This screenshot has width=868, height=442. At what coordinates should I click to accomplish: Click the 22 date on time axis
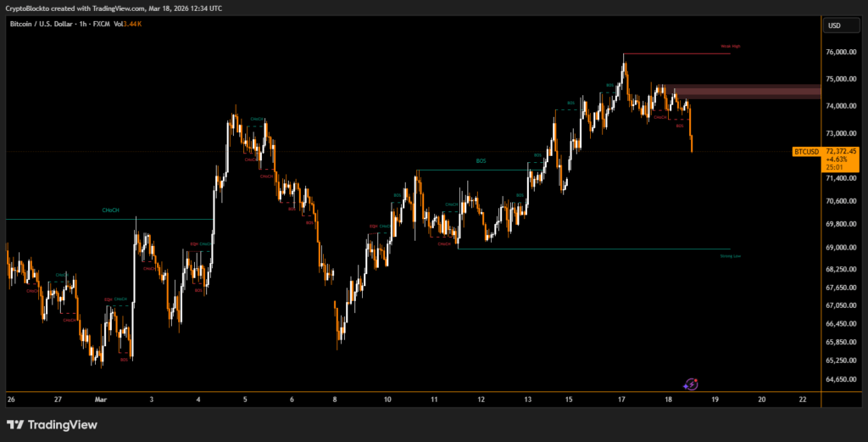[804, 399]
